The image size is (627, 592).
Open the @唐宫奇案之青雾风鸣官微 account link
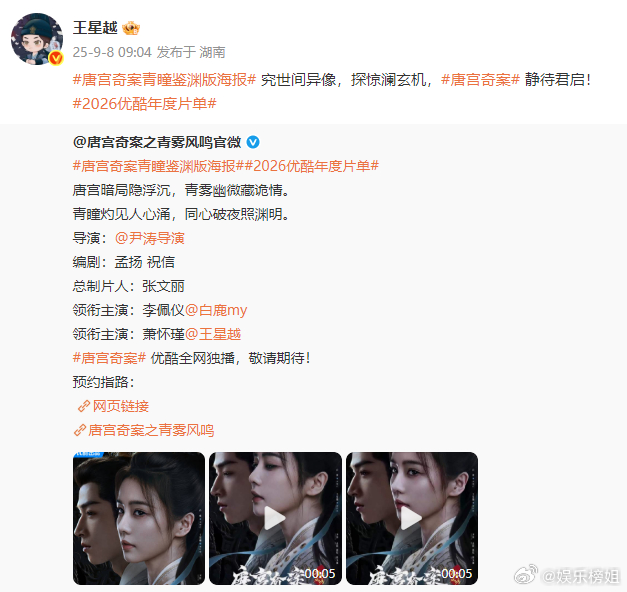(x=157, y=142)
